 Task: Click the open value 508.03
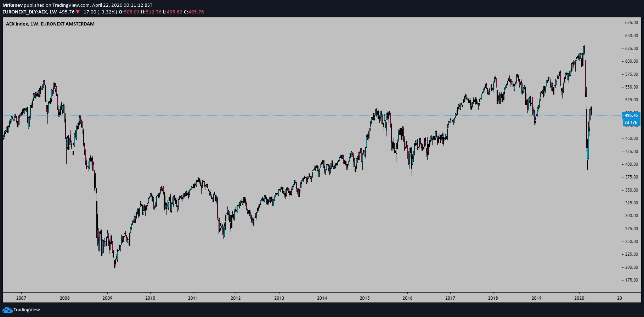pos(131,12)
